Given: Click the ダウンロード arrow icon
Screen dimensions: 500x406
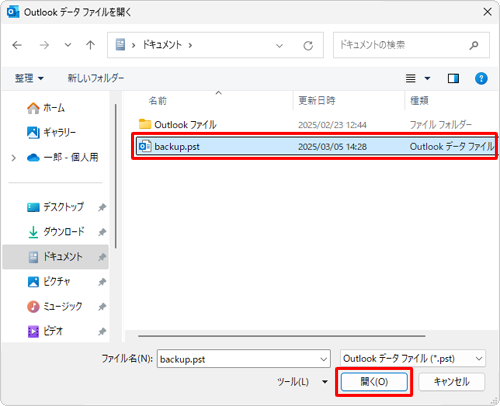Looking at the screenshot, I should [33, 232].
